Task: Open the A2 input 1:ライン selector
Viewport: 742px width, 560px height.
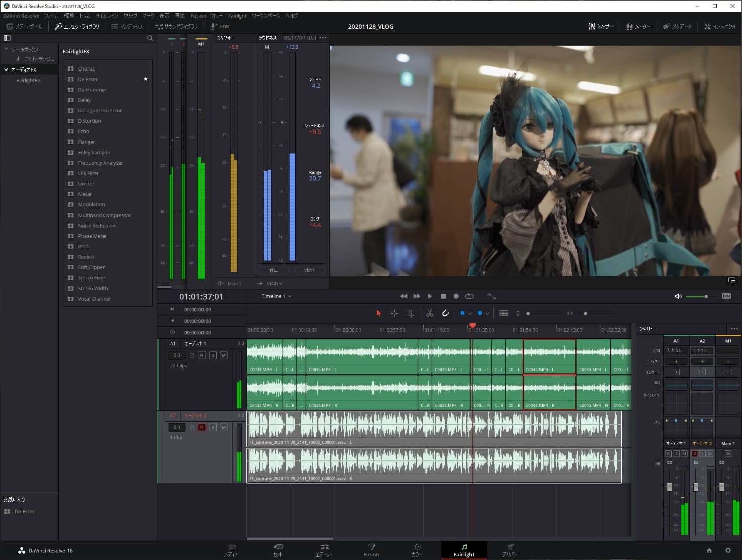Action: click(x=702, y=351)
